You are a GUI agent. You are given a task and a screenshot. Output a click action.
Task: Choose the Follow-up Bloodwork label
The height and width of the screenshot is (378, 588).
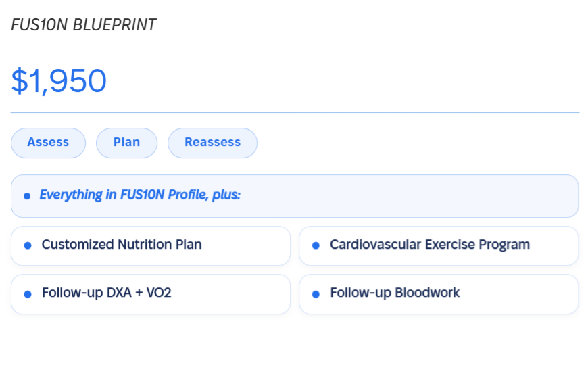coord(395,292)
